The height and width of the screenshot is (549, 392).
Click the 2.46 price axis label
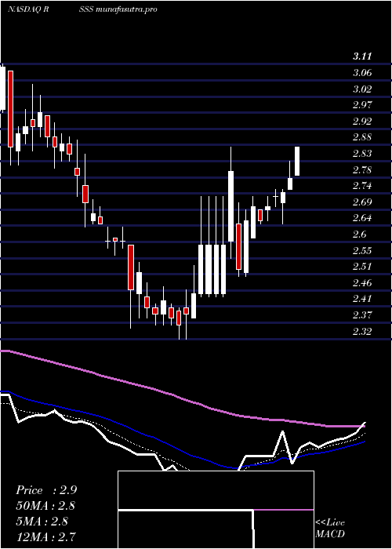362,283
